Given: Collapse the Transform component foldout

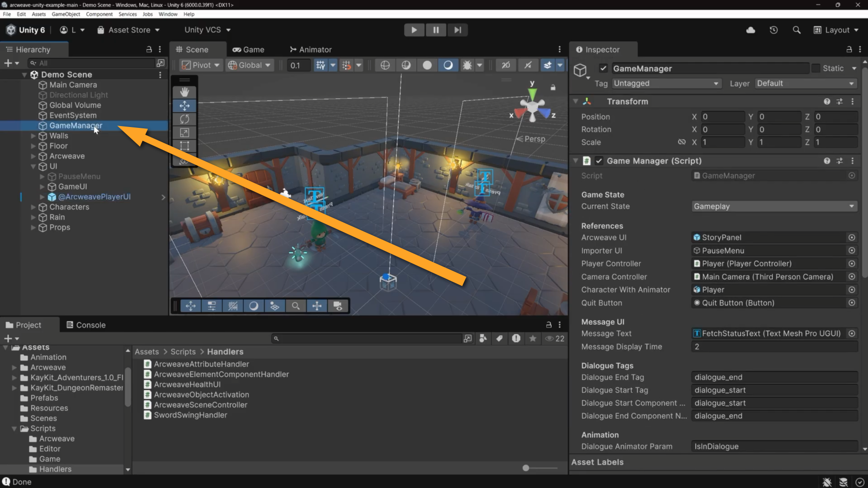Looking at the screenshot, I should click(576, 102).
